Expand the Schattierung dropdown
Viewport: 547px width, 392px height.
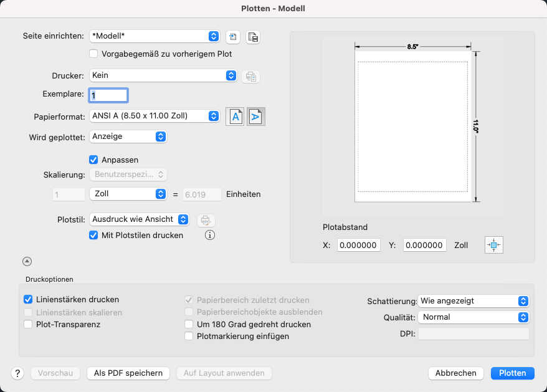pos(474,300)
